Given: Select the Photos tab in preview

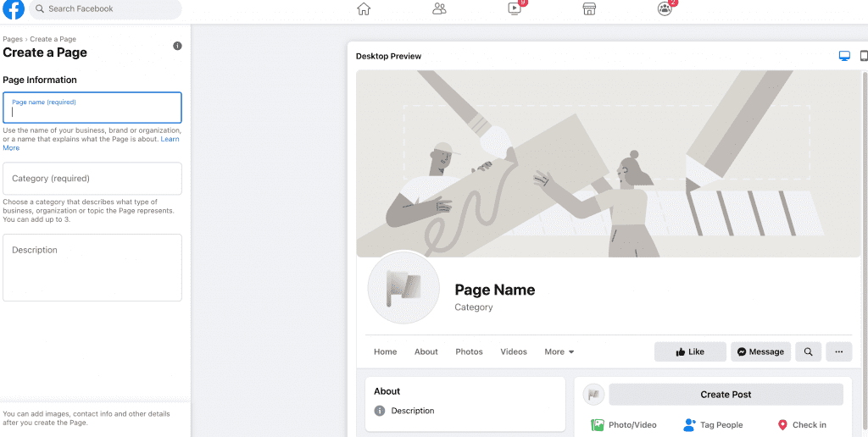Looking at the screenshot, I should pos(469,351).
